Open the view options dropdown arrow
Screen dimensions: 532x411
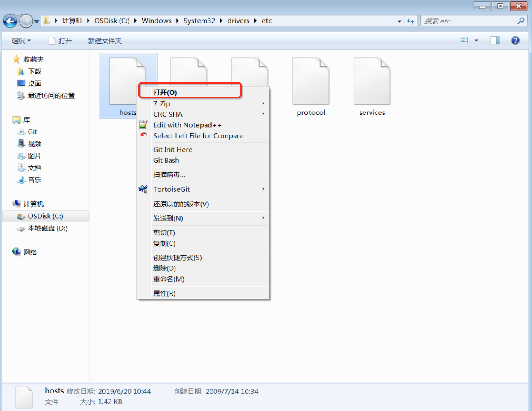coord(476,41)
